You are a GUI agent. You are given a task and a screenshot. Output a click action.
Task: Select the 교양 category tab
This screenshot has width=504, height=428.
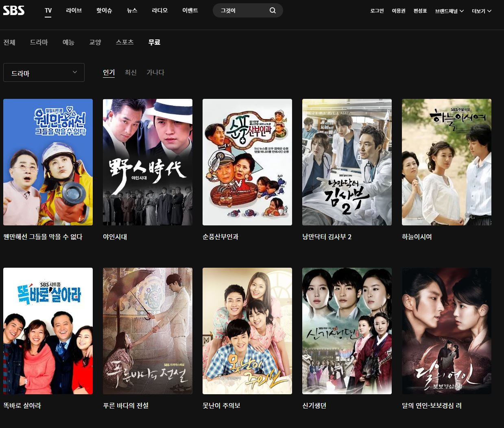pos(95,42)
